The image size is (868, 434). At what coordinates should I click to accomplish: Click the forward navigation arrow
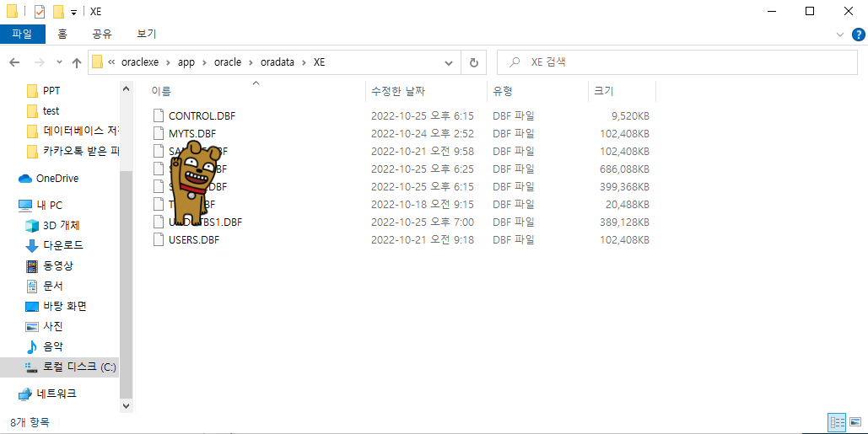40,62
